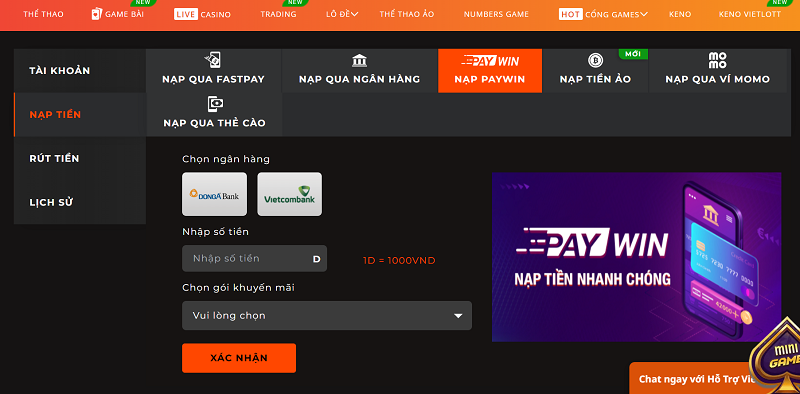
Task: Choose Vietcombank as the bank
Action: 289,194
